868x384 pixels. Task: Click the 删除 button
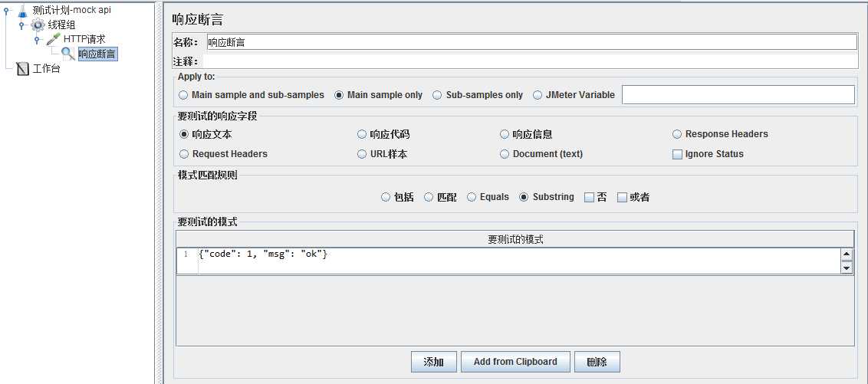pos(597,362)
